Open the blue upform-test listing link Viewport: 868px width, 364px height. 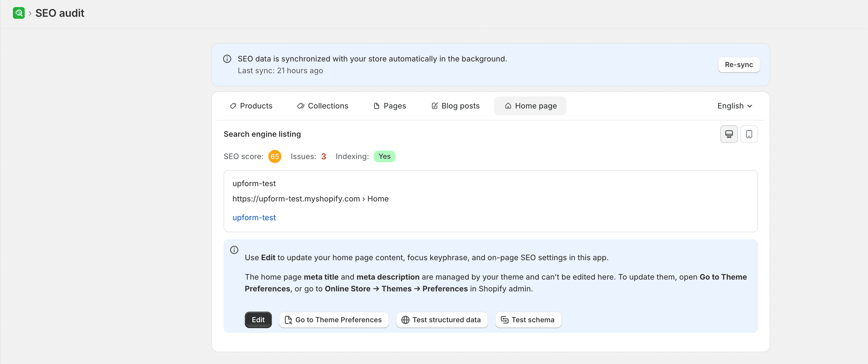(x=254, y=218)
